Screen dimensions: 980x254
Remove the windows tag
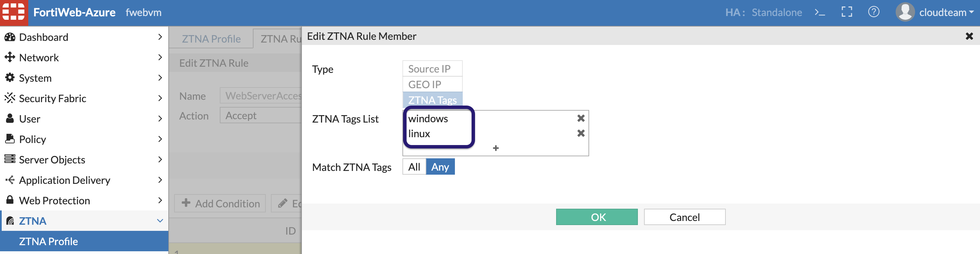point(581,118)
